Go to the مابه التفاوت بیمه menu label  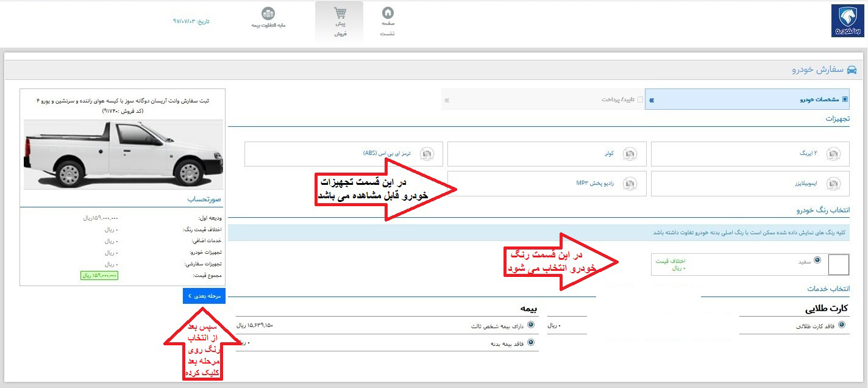click(268, 26)
